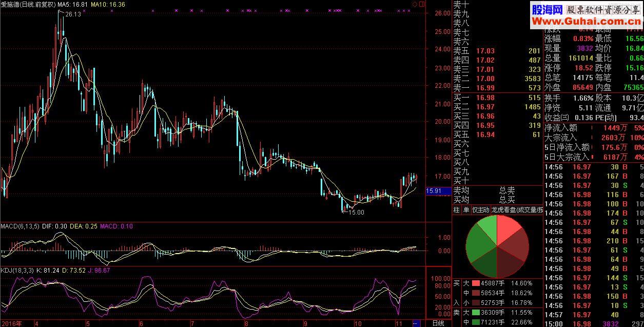644x327 pixels.
Task: Click the light green 卖 大 swatch
Action: point(476,312)
